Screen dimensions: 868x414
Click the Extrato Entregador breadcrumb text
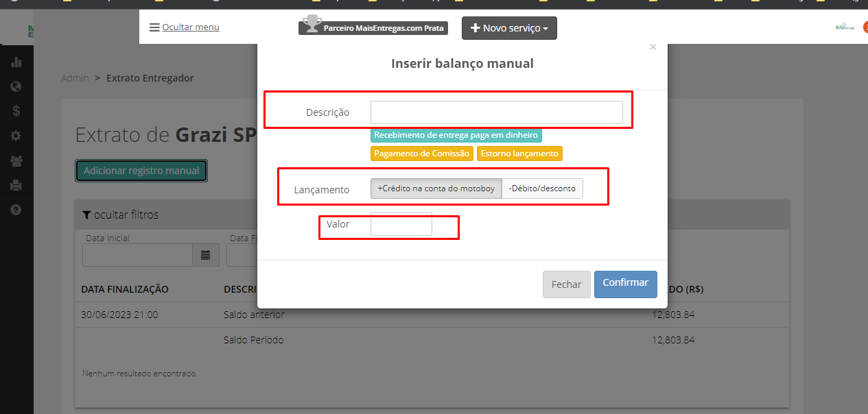pyautogui.click(x=150, y=78)
